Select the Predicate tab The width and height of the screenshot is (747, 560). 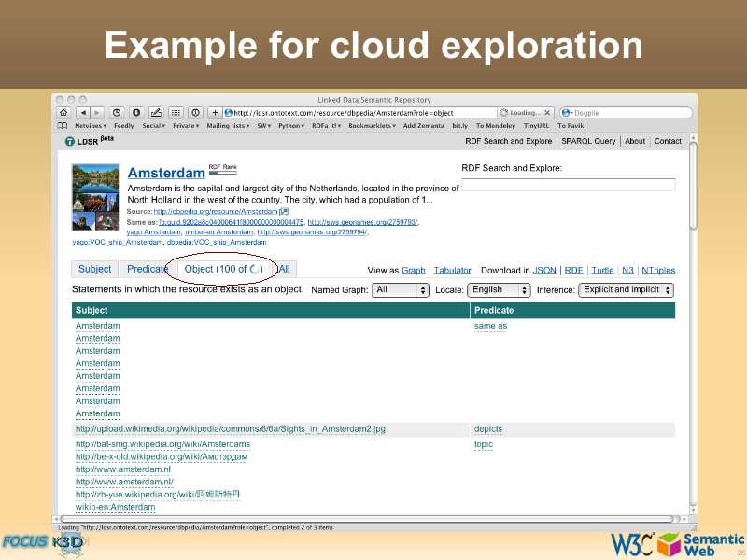[146, 269]
